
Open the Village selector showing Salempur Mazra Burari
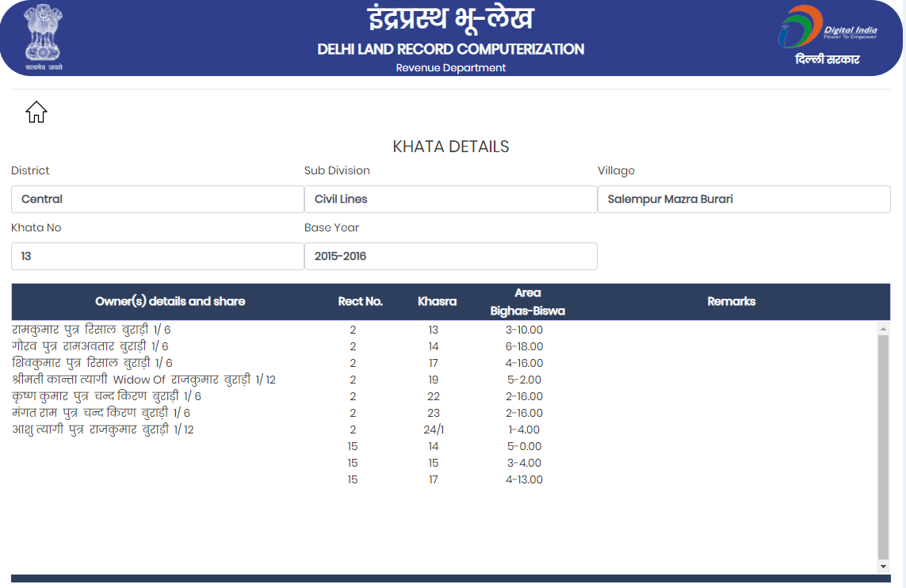[744, 199]
